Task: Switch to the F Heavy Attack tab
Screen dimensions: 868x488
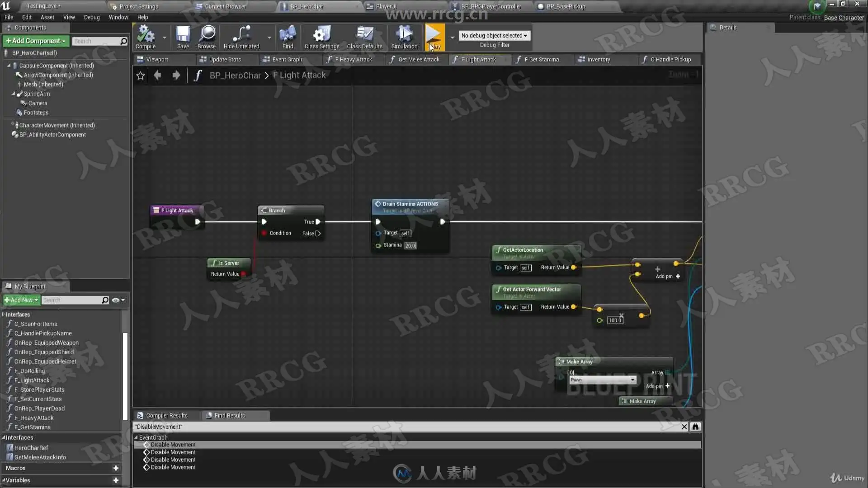Action: [353, 59]
